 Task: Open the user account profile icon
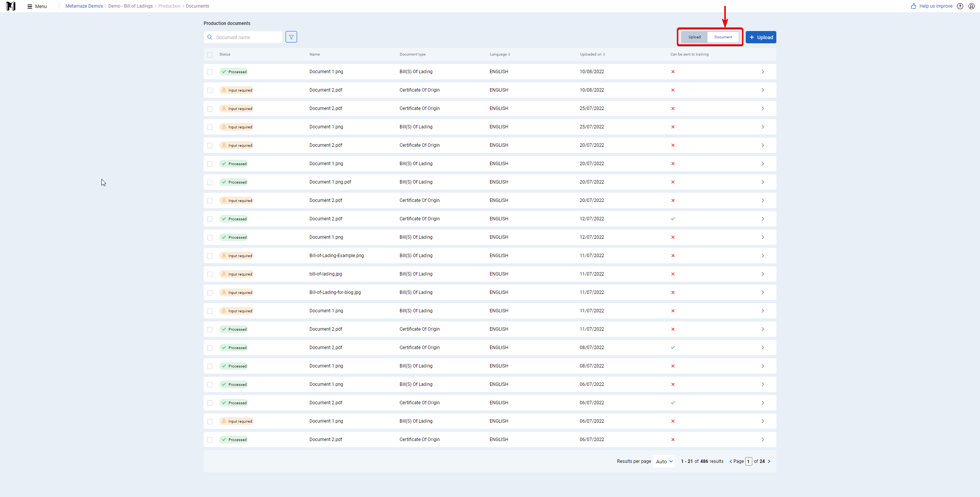coord(972,6)
